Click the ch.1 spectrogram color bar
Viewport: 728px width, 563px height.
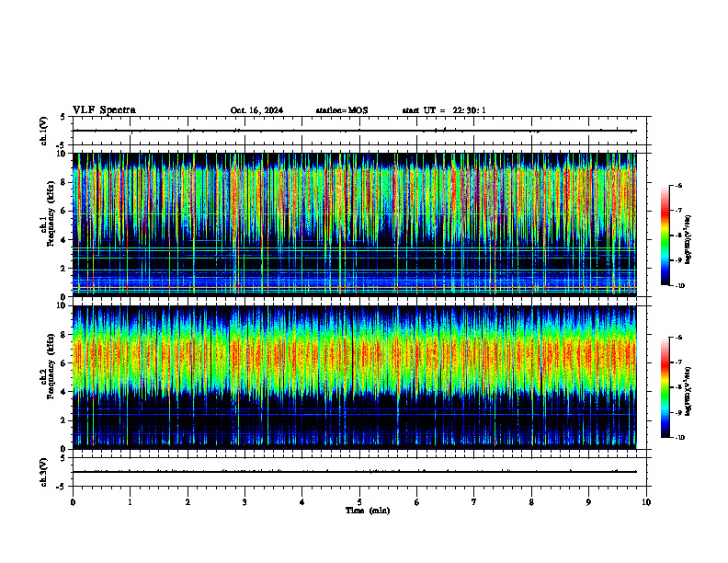point(665,236)
